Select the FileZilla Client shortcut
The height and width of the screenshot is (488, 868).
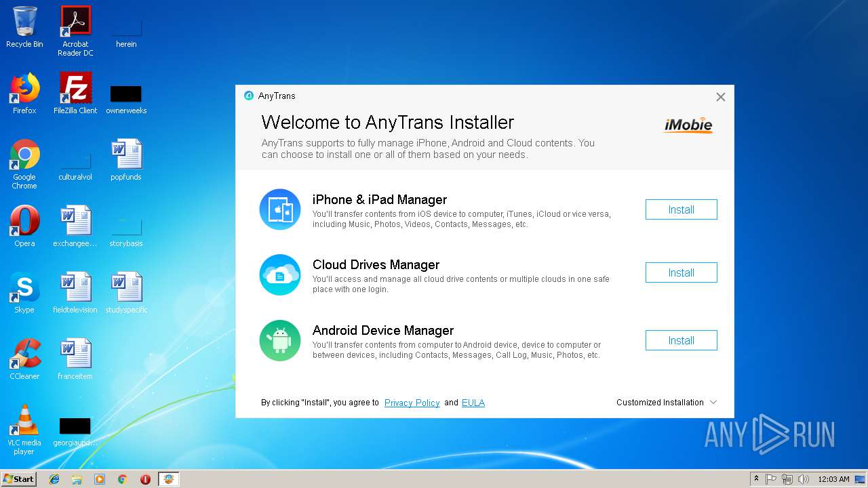[x=75, y=94]
